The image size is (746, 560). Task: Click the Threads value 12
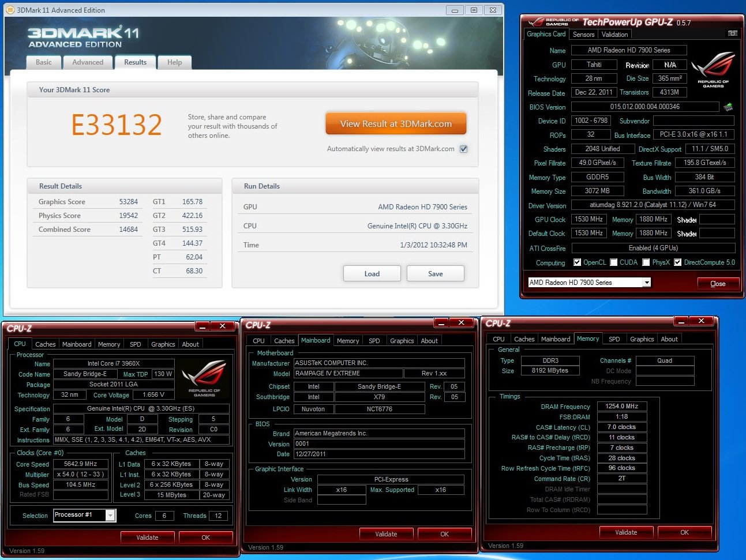click(218, 516)
